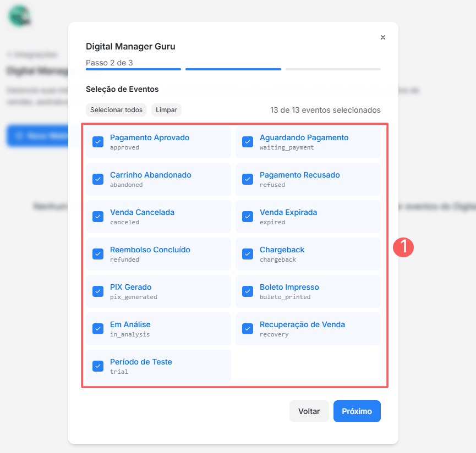Image resolution: width=476 pixels, height=453 pixels.
Task: Click the 'trial' code text
Action: pos(119,372)
